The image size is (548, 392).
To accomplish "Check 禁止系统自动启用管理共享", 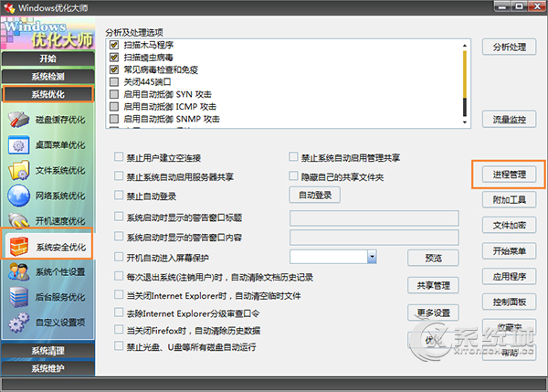I will (293, 156).
